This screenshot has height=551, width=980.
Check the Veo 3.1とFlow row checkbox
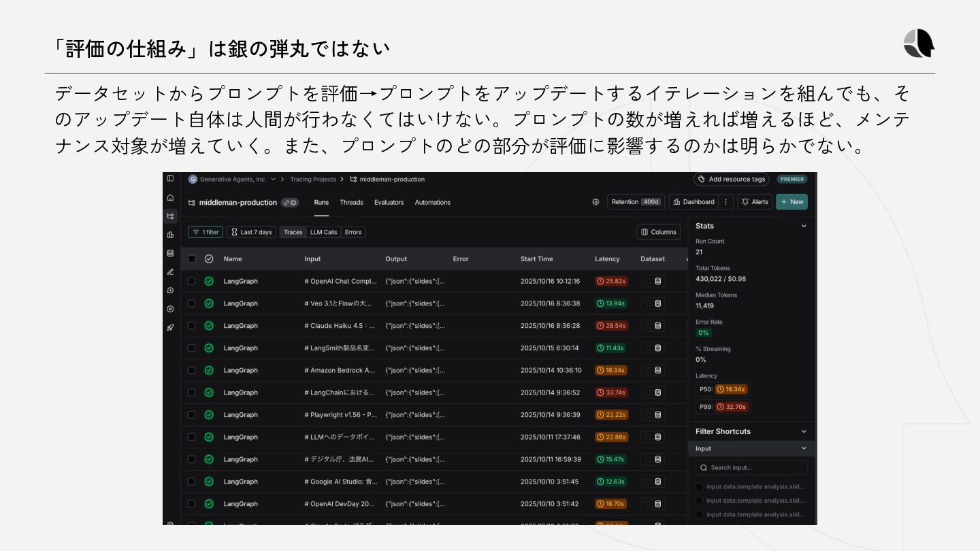pos(191,303)
